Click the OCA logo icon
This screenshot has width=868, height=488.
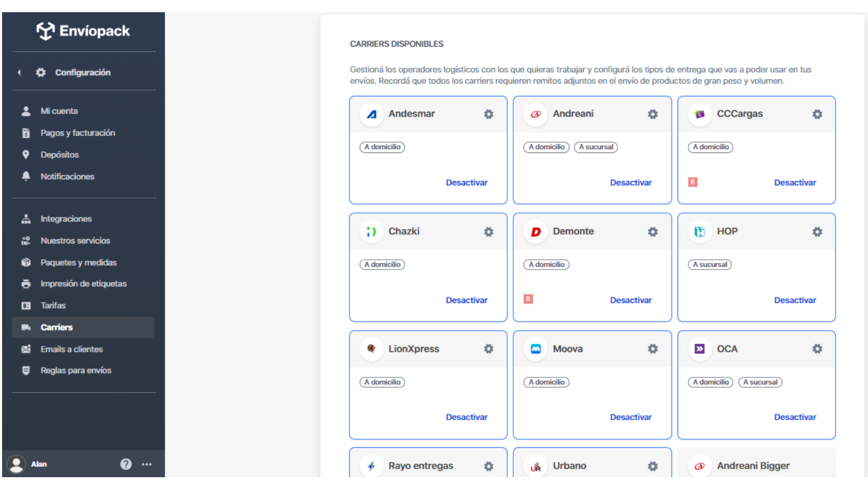click(x=700, y=349)
